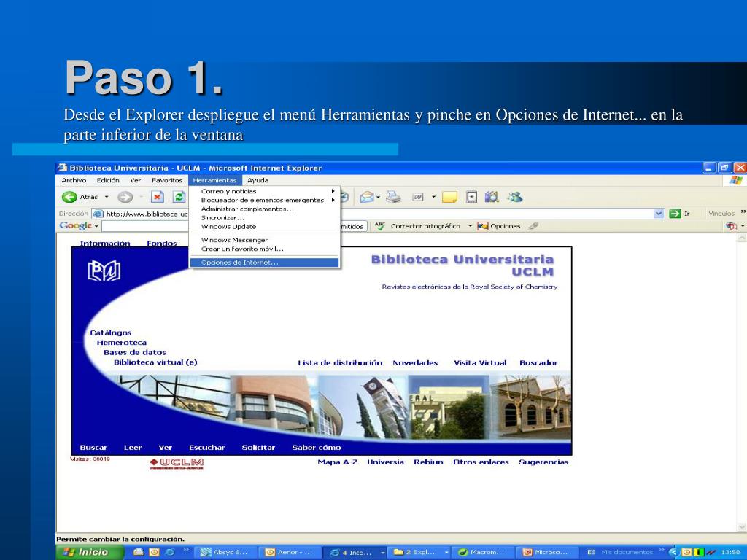The image size is (747, 560).
Task: Click the Print toolbar icon
Action: tap(393, 197)
